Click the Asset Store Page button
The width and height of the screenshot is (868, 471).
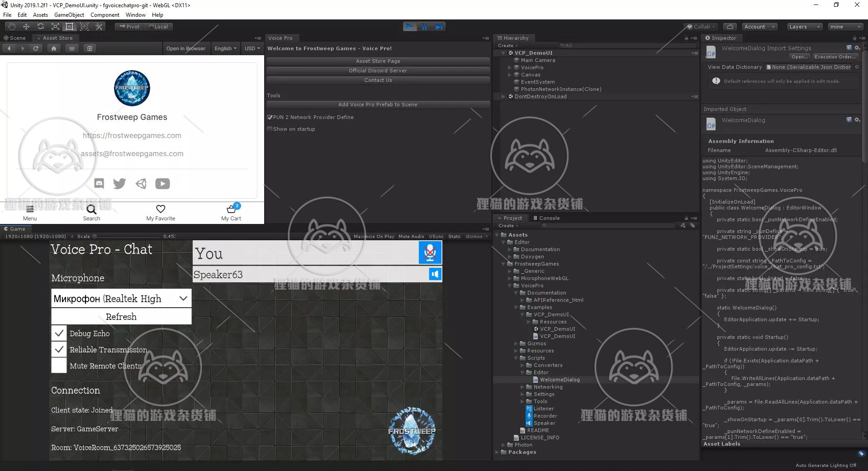(x=378, y=61)
